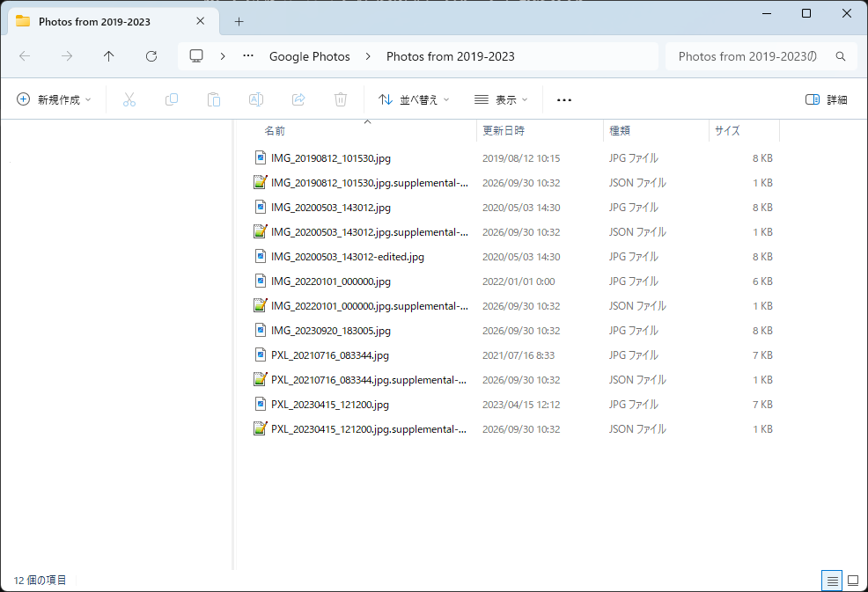Switch to details list view in status bar
Screen dimensions: 868x592
[832, 581]
